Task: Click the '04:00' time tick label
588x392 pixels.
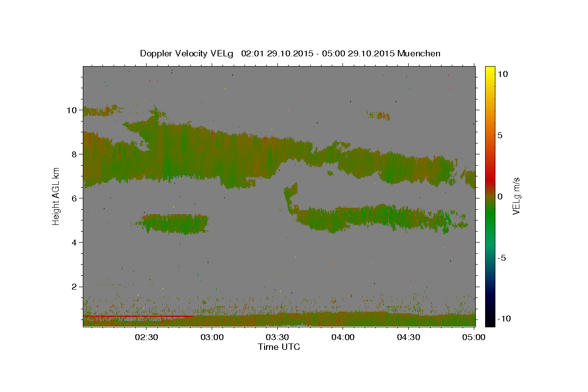Action: pyautogui.click(x=343, y=337)
